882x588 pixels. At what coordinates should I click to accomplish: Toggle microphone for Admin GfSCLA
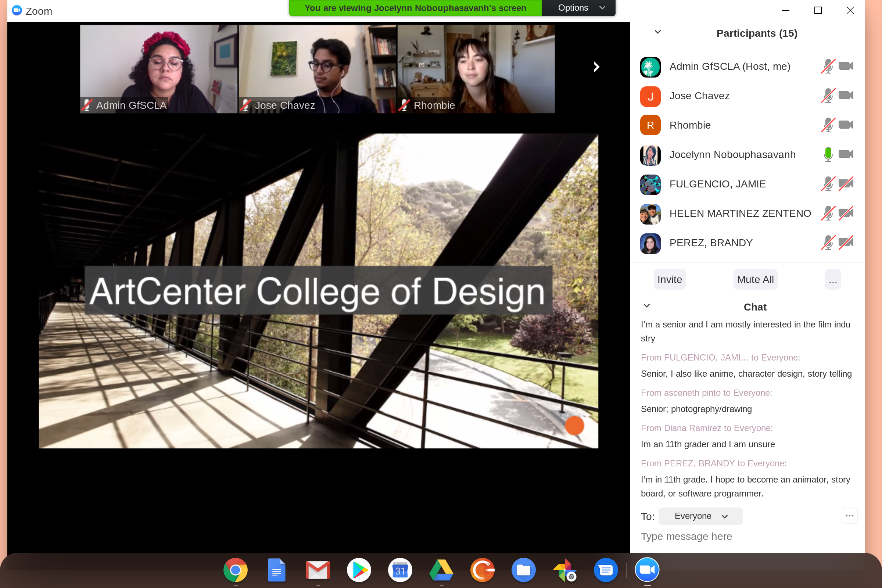828,67
